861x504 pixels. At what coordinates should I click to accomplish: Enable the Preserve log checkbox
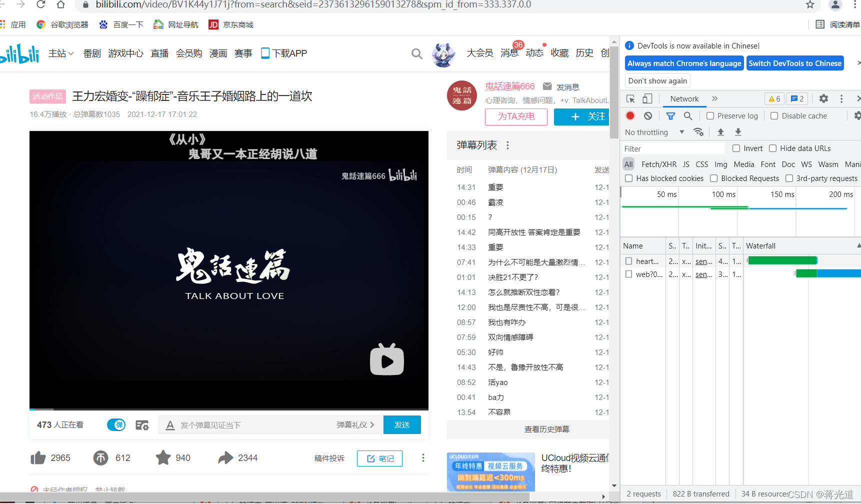coord(710,115)
